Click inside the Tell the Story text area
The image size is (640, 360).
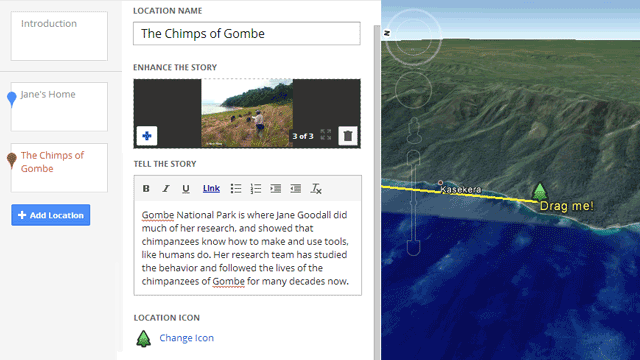[247, 248]
